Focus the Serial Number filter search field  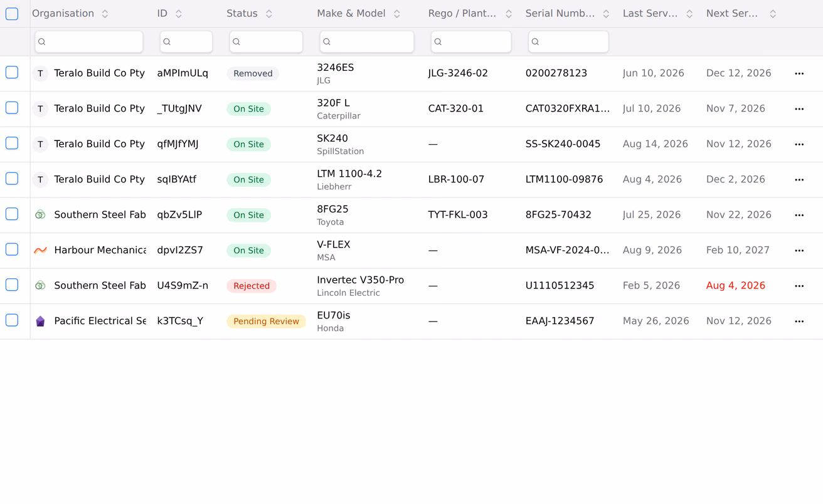pyautogui.click(x=568, y=42)
